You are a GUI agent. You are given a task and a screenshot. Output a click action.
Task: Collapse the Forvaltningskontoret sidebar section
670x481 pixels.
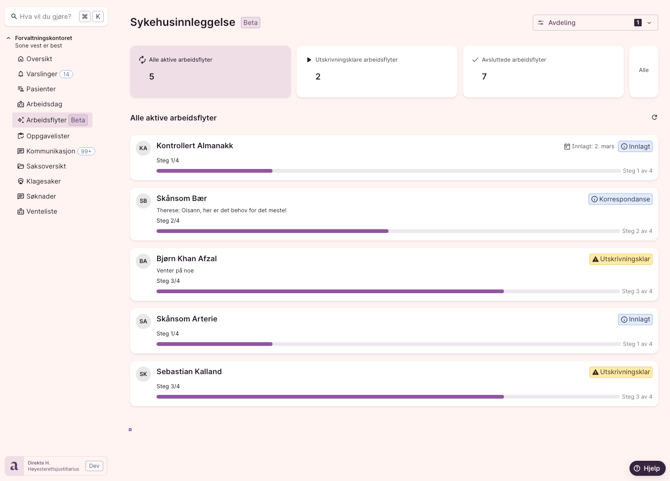click(9, 38)
